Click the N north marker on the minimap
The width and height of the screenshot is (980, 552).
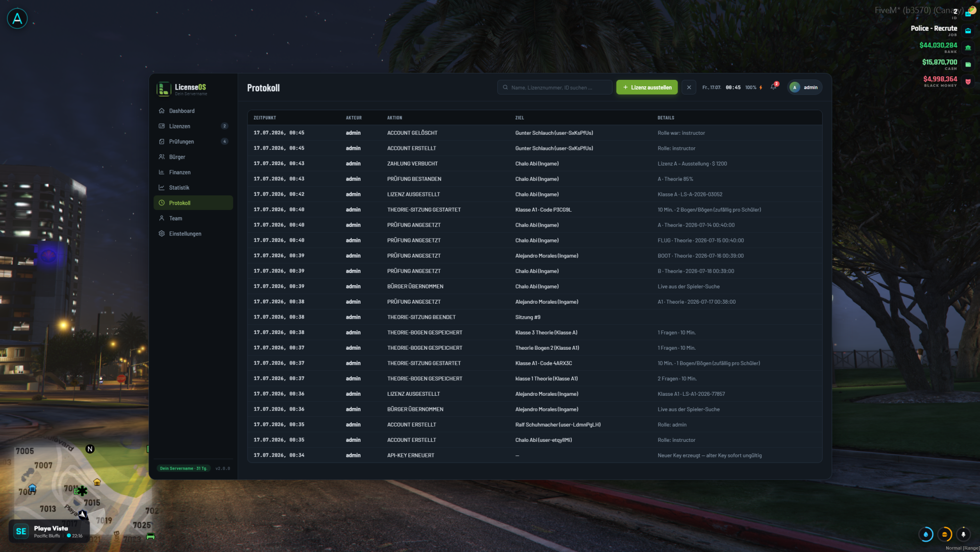(90, 449)
